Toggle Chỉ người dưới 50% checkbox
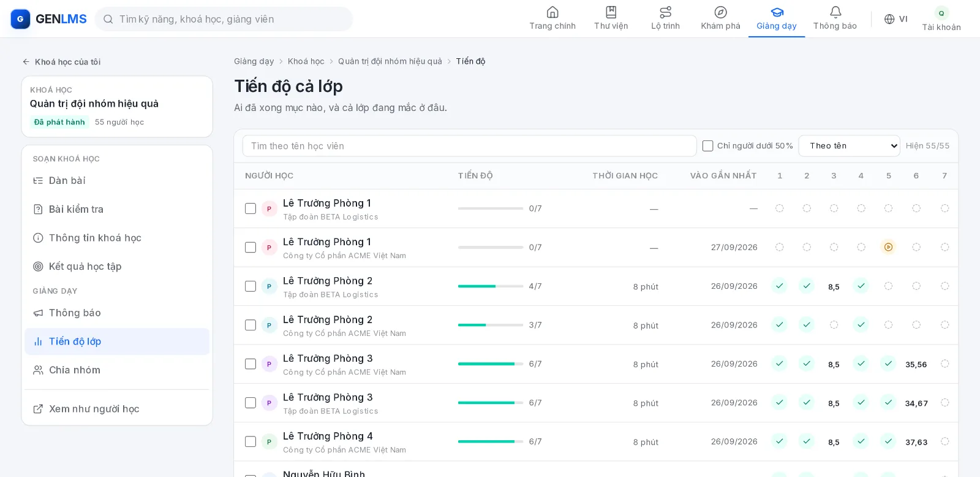The image size is (980, 477). (x=707, y=146)
